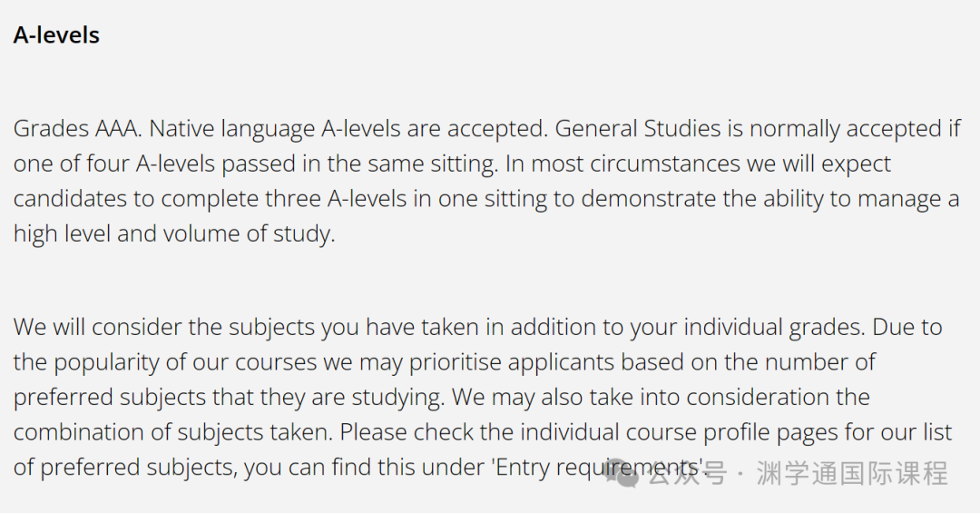Screen dimensions: 980x513
Task: Click the 公众号 watermark text
Action: click(x=687, y=474)
